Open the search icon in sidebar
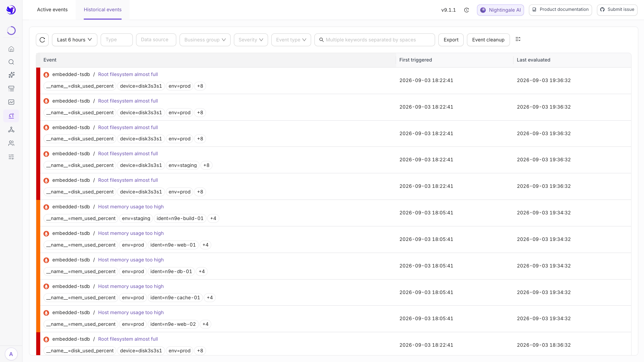 (x=11, y=62)
